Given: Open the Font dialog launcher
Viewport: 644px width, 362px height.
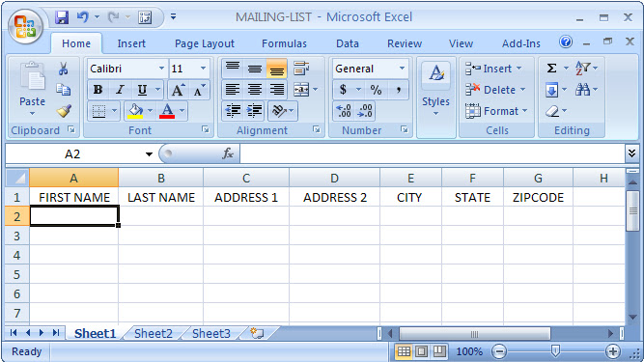Looking at the screenshot, I should point(205,129).
